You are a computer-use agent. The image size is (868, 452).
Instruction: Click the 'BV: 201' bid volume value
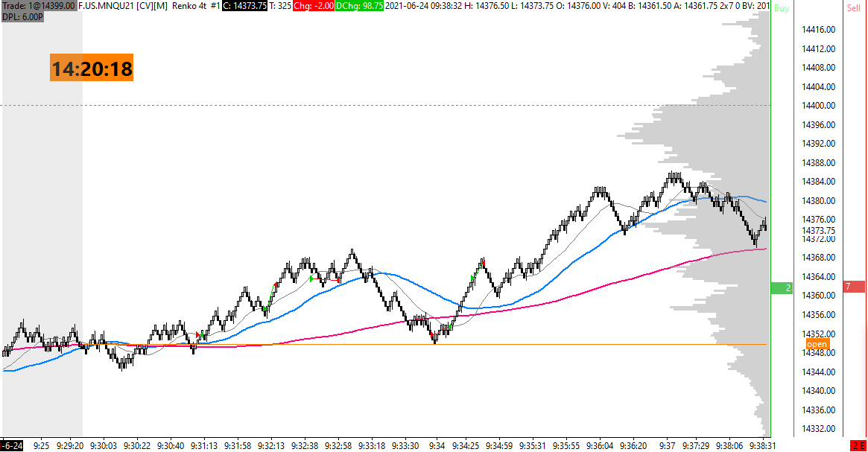tap(755, 6)
